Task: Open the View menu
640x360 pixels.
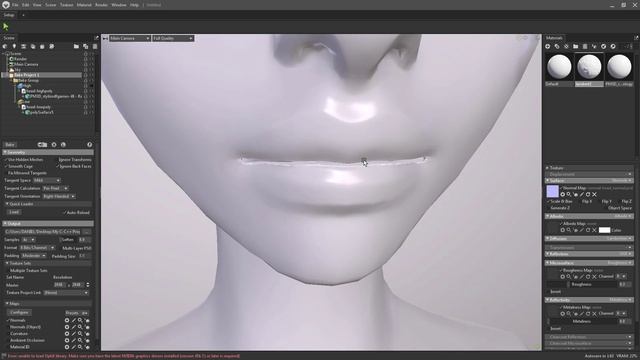Action: [x=37, y=5]
